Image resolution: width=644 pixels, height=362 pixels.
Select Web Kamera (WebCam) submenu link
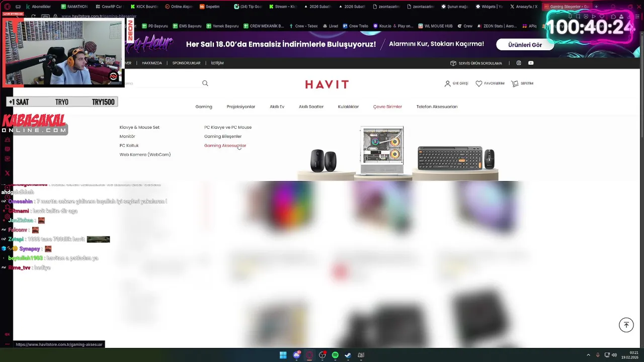145,154
